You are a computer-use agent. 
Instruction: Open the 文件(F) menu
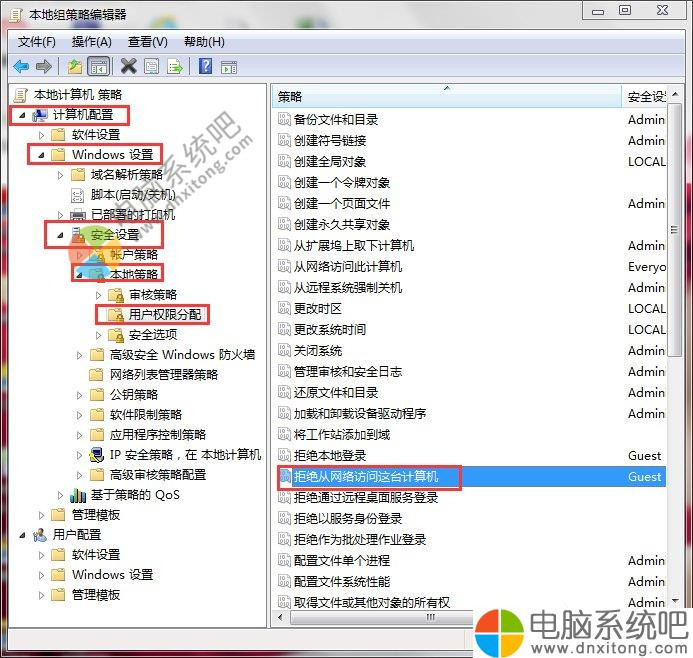click(37, 41)
